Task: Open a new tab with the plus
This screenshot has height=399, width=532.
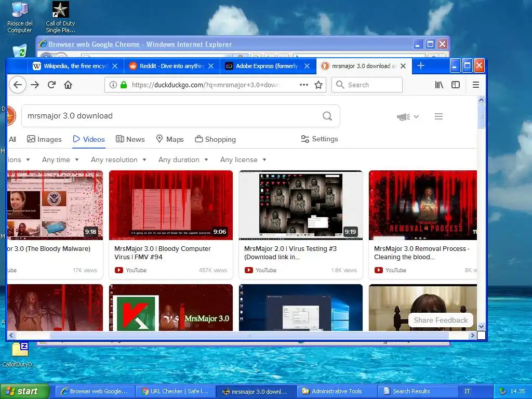Action: (x=421, y=66)
